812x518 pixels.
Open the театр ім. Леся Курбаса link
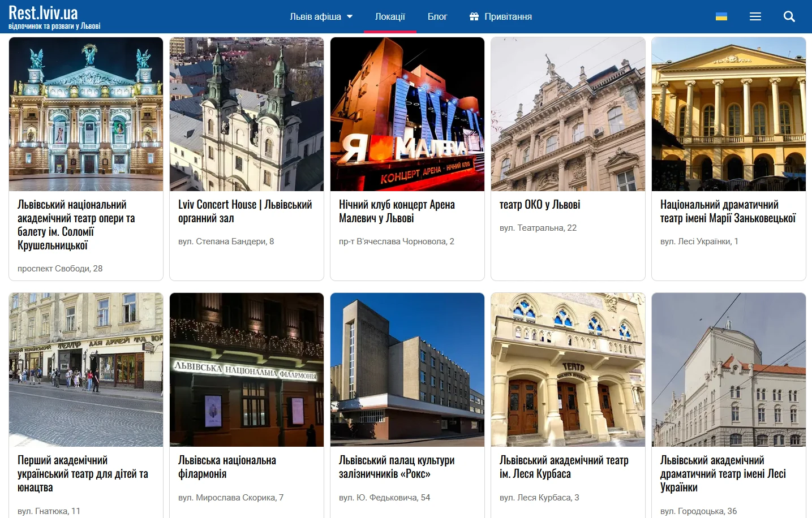coord(564,467)
